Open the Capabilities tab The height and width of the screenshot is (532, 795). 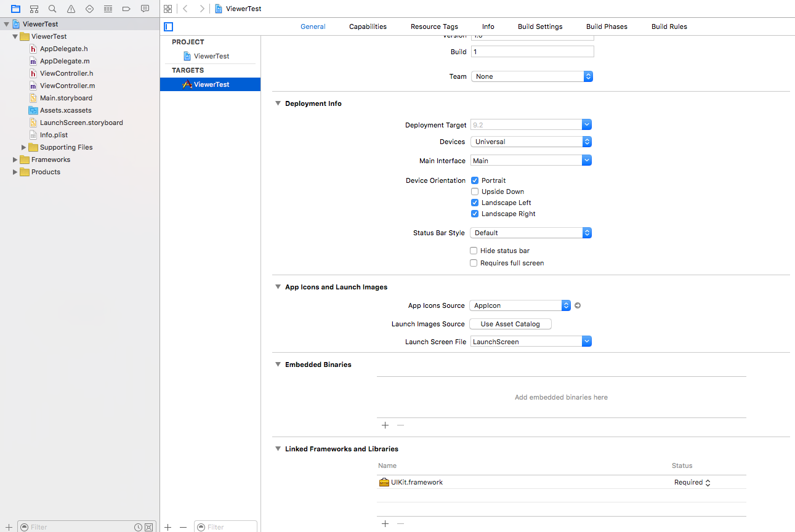[368, 26]
